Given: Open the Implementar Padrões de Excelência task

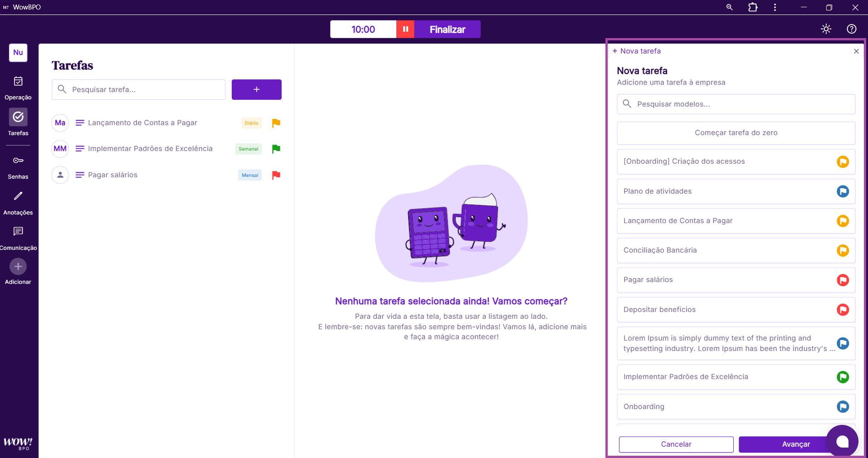Looking at the screenshot, I should tap(150, 149).
